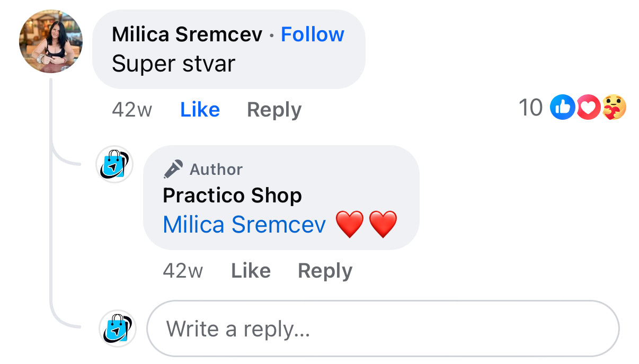Click the 42w timestamp under 'Super stvar'

(132, 110)
